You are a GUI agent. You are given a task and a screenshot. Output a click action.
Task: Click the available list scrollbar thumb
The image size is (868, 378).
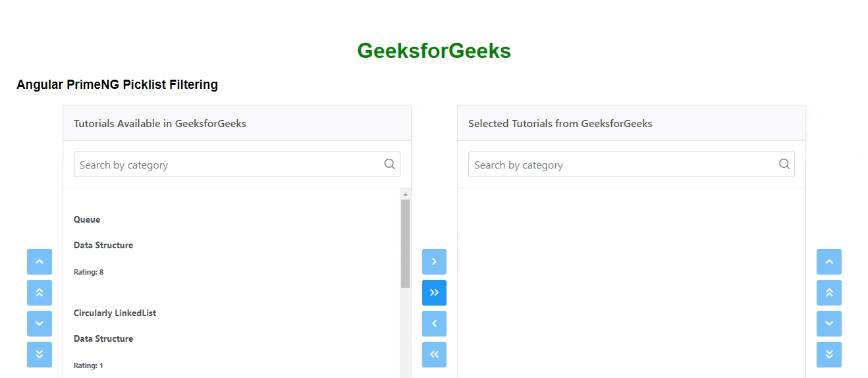(x=405, y=242)
